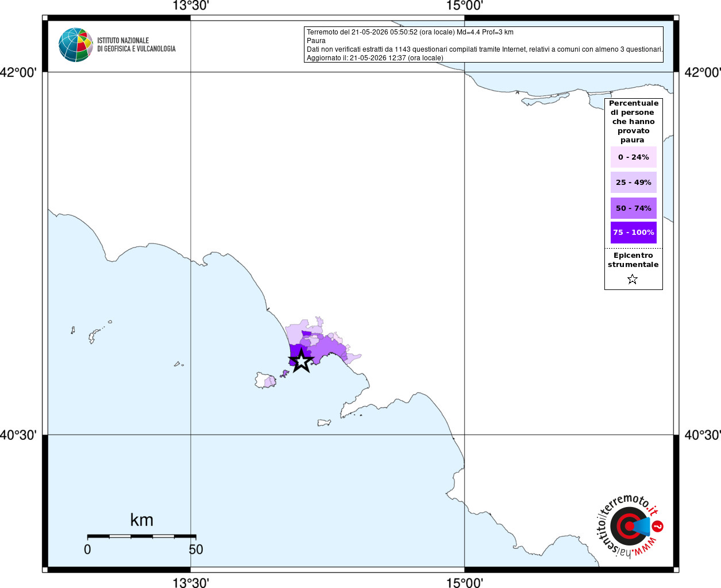Click the epicenter star on the map
Image resolution: width=721 pixels, height=588 pixels.
pos(301,361)
